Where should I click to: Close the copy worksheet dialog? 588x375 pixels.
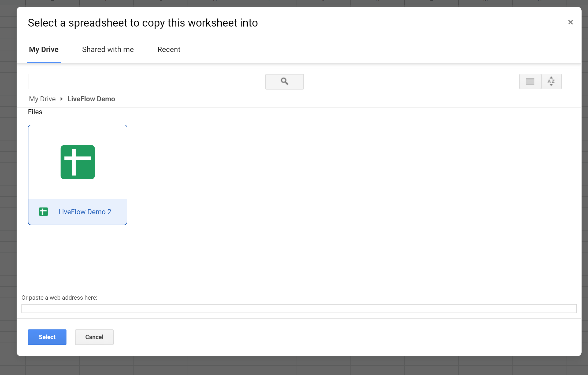(x=570, y=22)
